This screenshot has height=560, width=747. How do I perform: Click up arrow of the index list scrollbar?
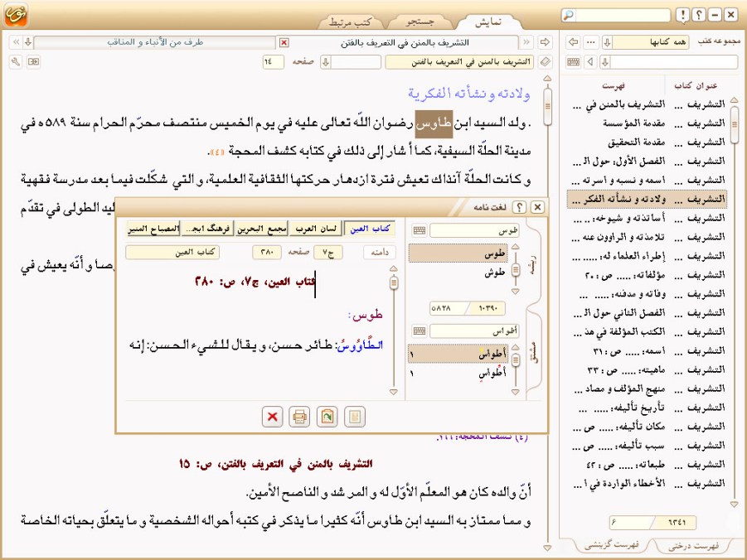point(734,100)
